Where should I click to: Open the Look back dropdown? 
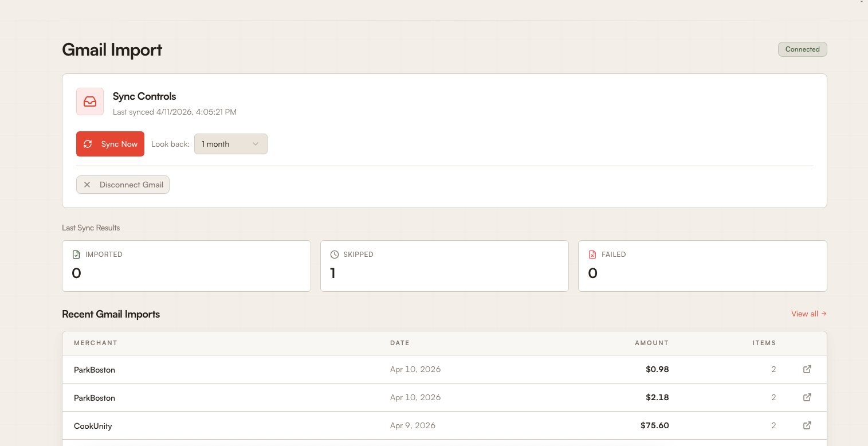coord(230,144)
